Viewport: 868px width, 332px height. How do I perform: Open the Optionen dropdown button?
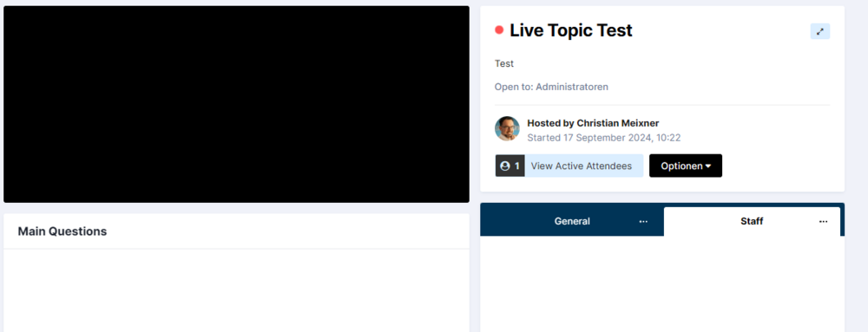686,166
